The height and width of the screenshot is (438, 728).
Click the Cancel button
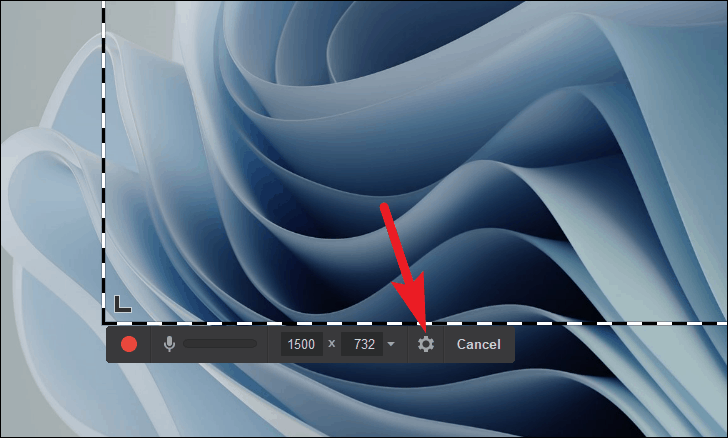click(x=479, y=344)
